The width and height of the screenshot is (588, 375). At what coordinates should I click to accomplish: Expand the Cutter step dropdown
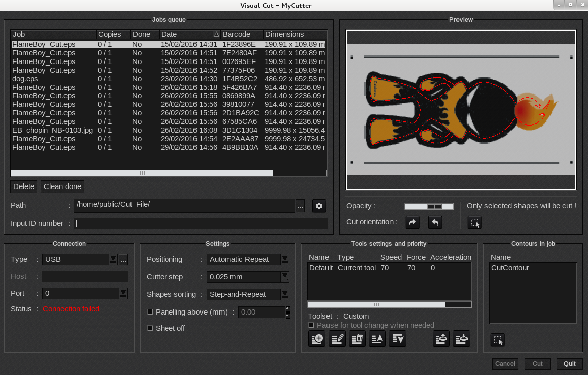click(x=285, y=277)
